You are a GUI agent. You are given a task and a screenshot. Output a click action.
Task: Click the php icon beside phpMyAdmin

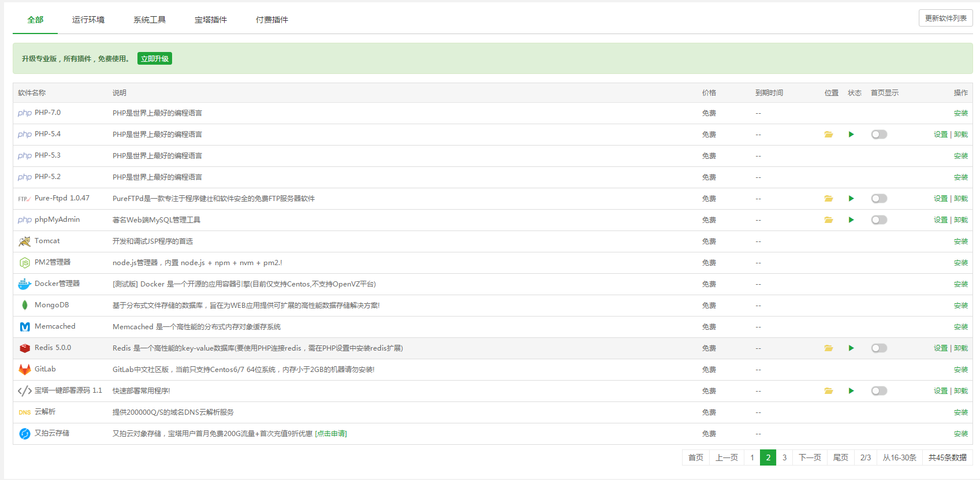coord(24,220)
